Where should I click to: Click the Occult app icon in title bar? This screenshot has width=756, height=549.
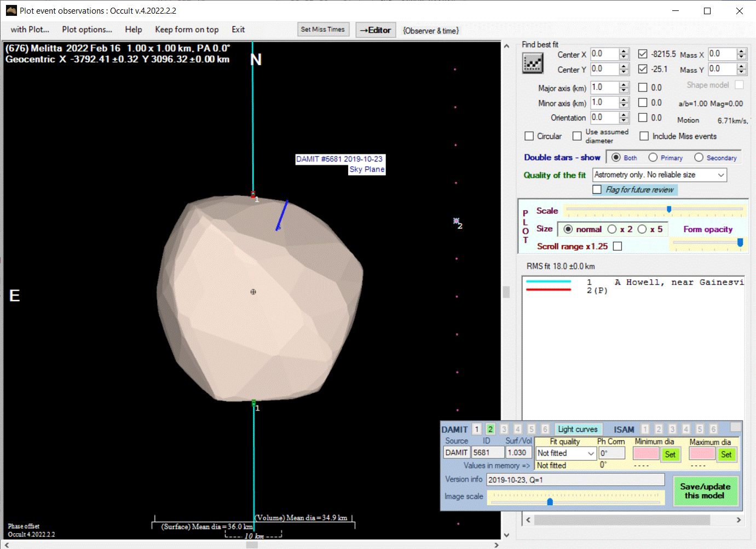point(11,10)
